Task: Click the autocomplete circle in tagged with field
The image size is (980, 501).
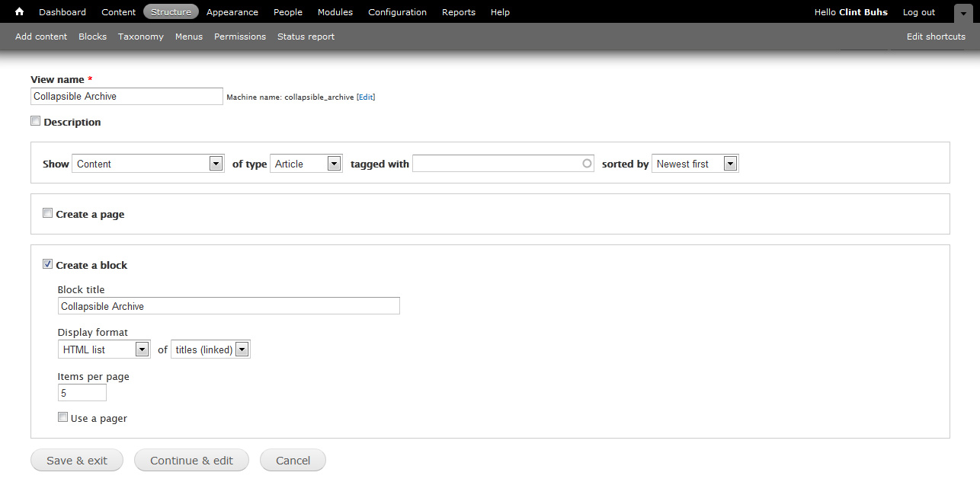Action: (x=587, y=163)
